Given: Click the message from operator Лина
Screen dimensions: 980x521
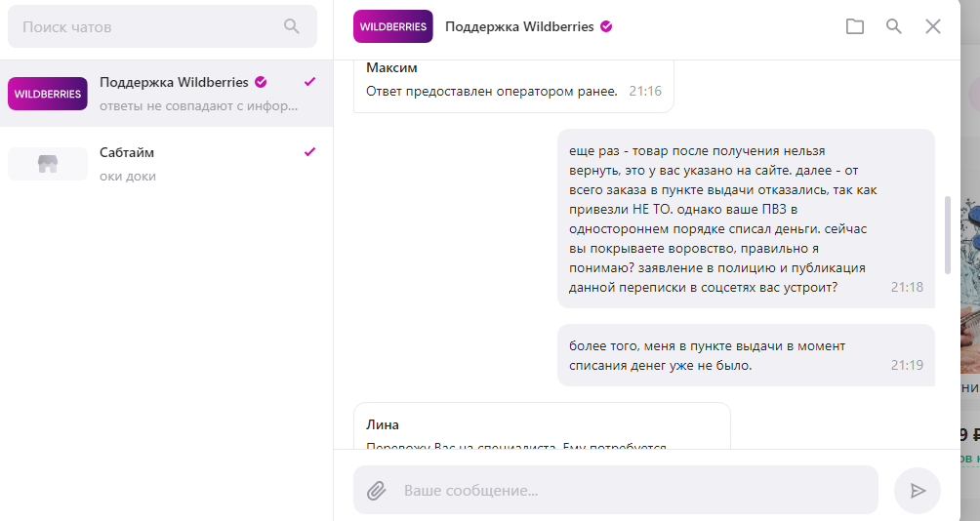Looking at the screenshot, I should 542,429.
